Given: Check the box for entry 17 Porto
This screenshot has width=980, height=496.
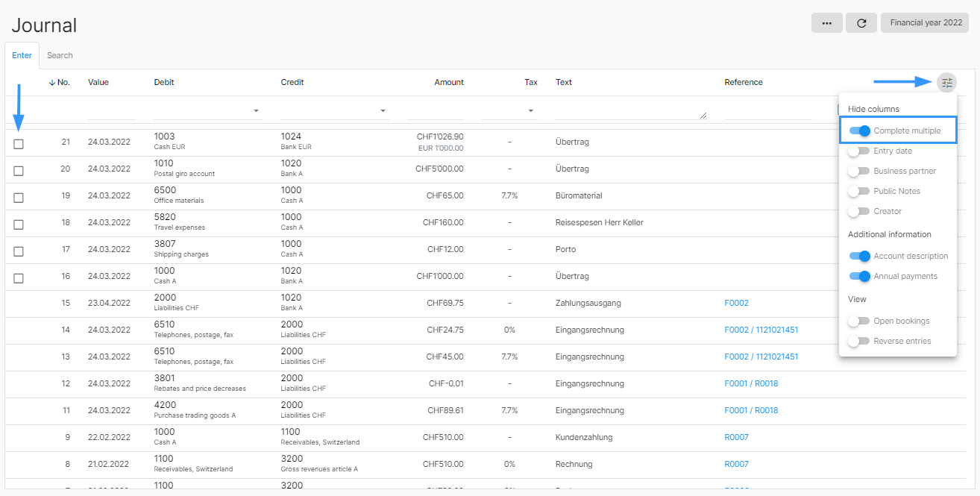Looking at the screenshot, I should 19,251.
